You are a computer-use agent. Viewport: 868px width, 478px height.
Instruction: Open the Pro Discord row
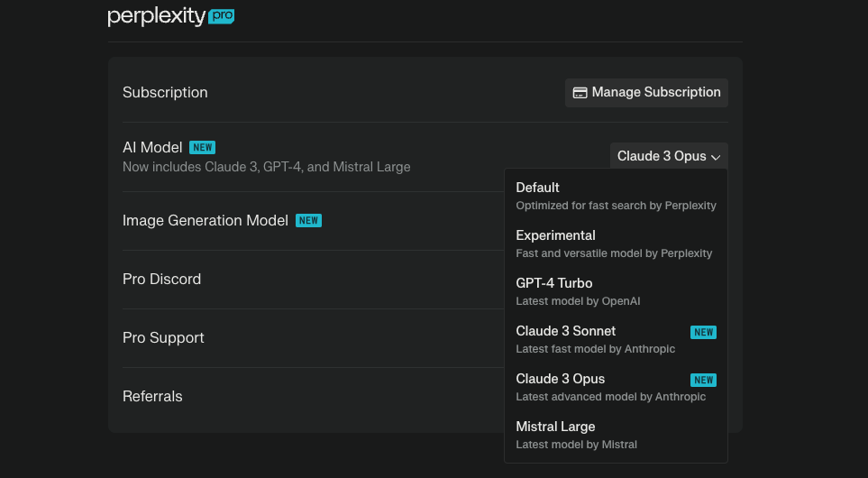161,280
